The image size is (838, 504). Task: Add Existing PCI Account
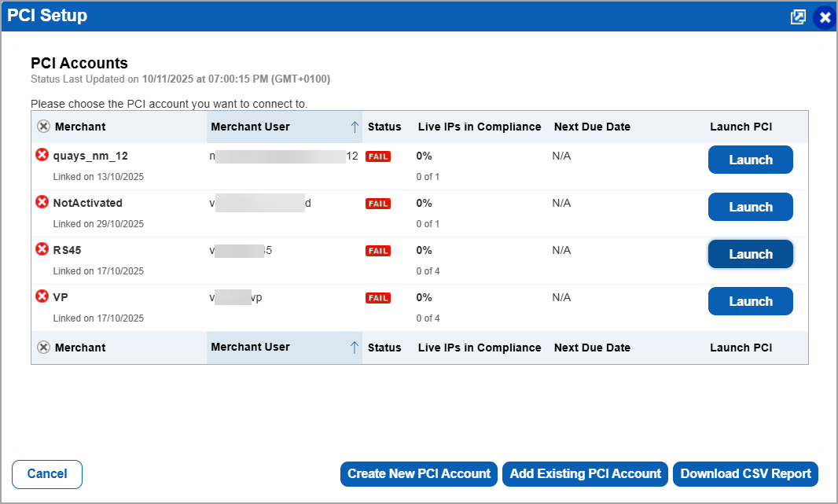point(585,474)
